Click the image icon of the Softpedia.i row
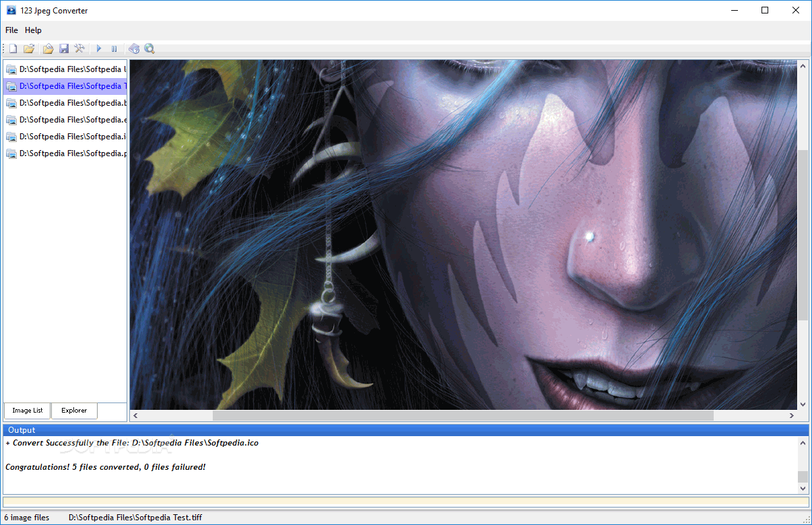The image size is (812, 525). click(11, 137)
